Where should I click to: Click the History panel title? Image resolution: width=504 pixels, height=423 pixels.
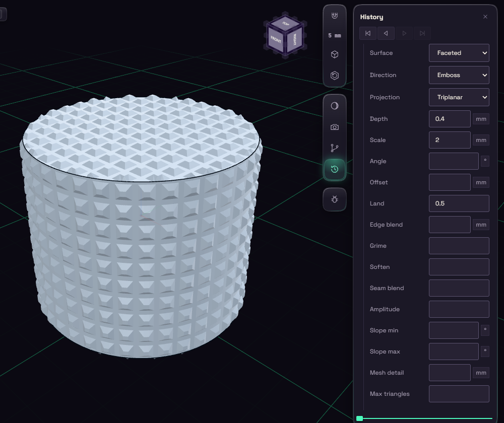coord(371,17)
